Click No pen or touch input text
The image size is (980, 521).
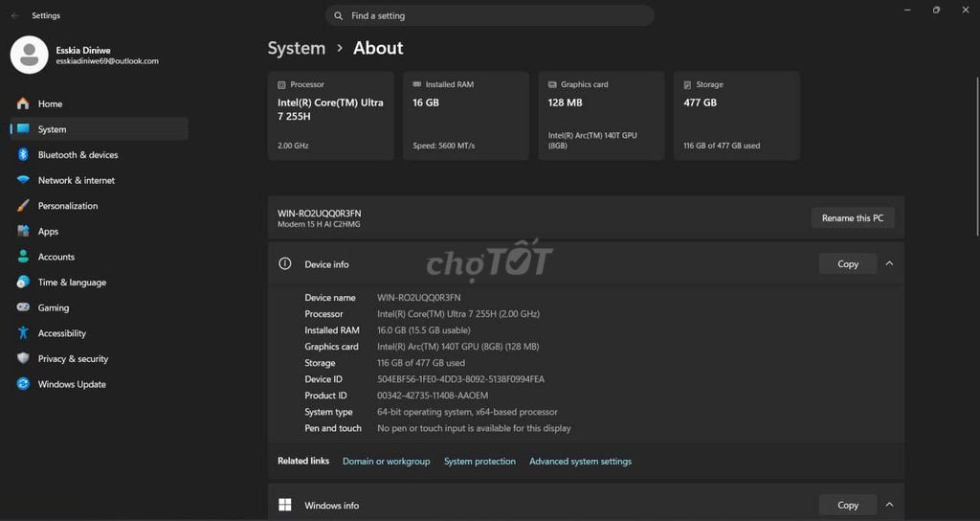[x=474, y=428]
